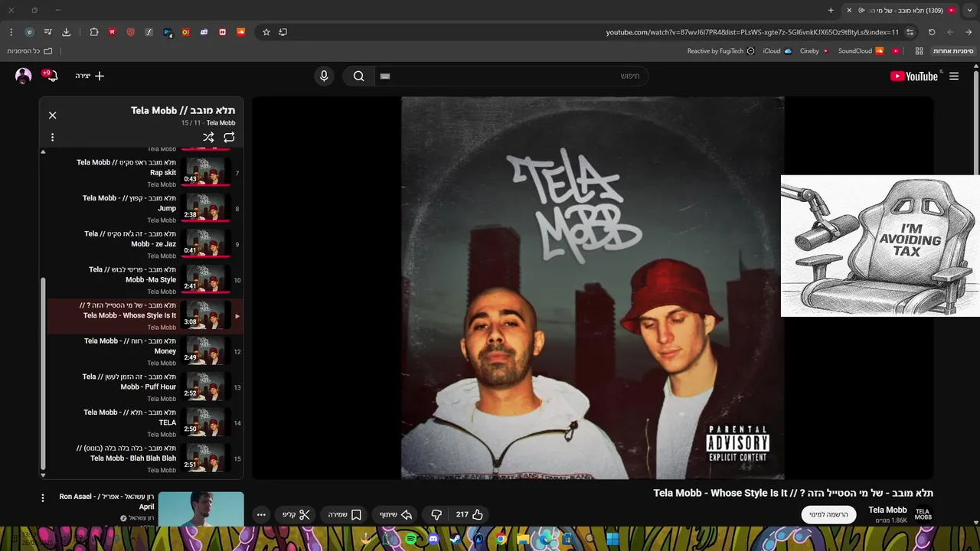This screenshot has width=980, height=551.
Task: Click the Clip (קליפ) scissors button
Action: [296, 514]
